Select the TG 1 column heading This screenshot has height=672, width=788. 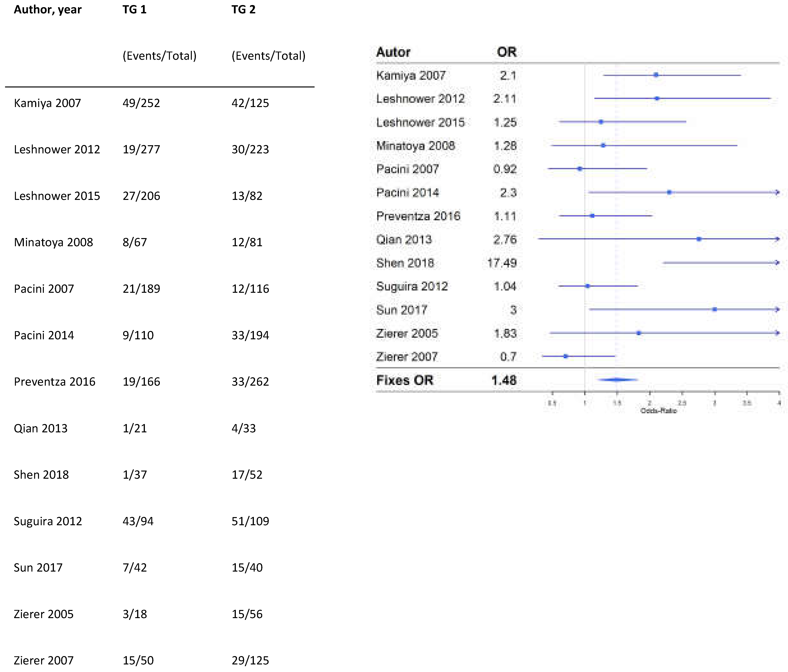134,10
